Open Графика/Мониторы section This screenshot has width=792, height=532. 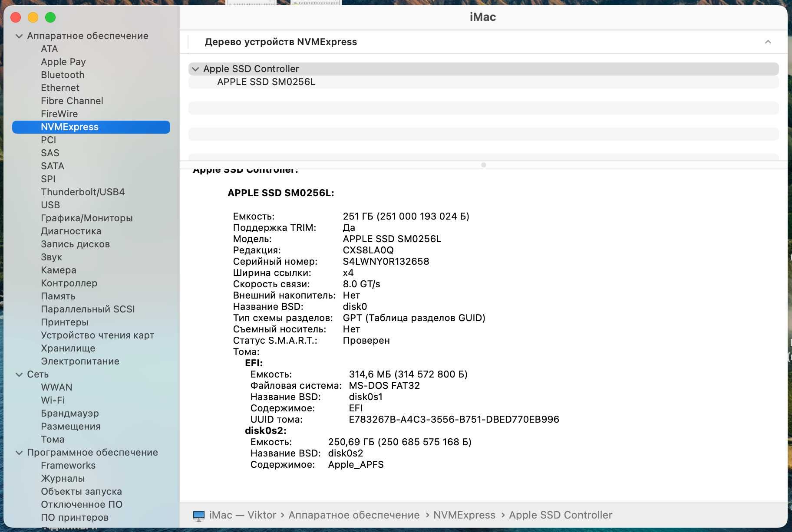(87, 218)
